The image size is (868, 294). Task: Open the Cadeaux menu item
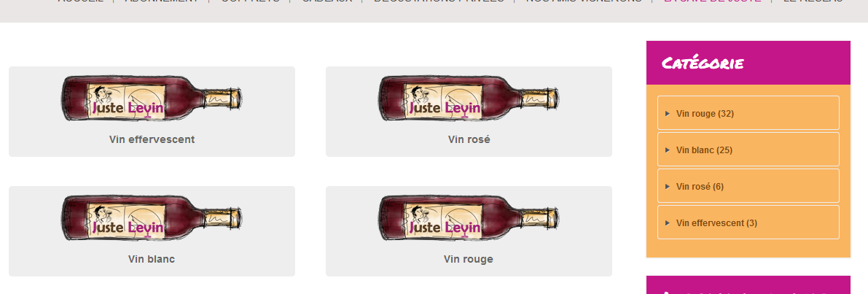(327, 1)
